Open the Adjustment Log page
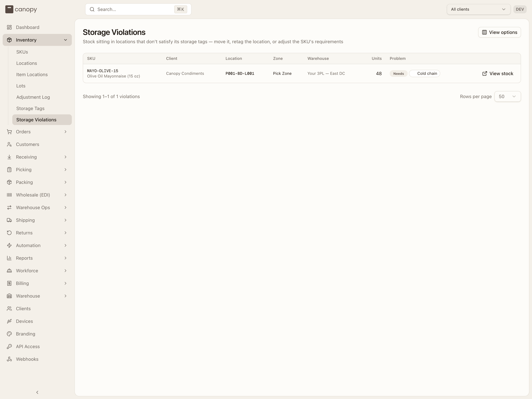 42,97
